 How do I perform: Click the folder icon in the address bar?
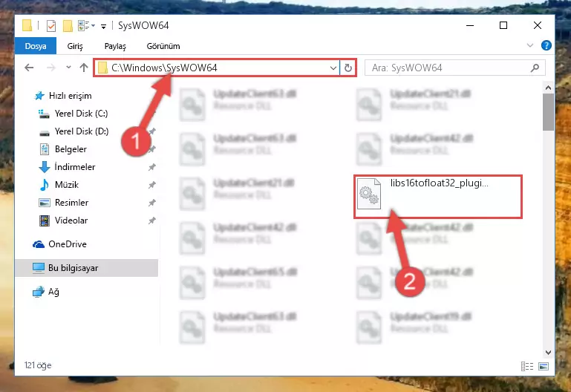pyautogui.click(x=102, y=68)
